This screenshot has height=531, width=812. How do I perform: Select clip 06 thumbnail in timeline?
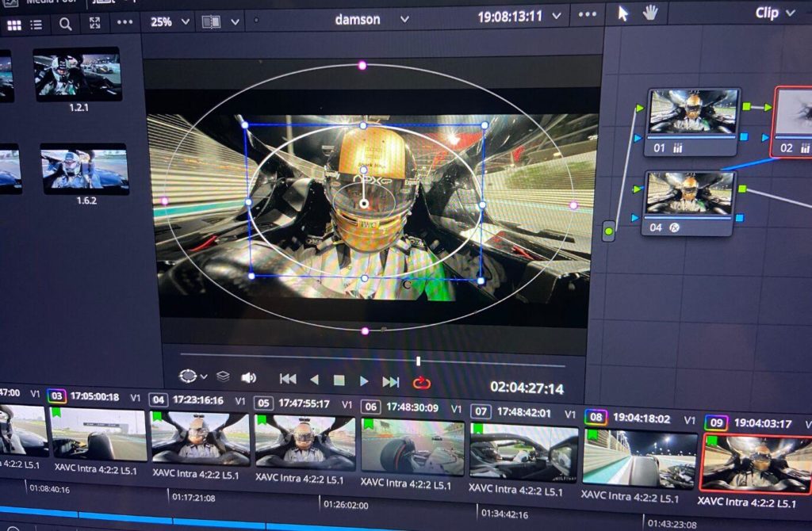pos(412,448)
